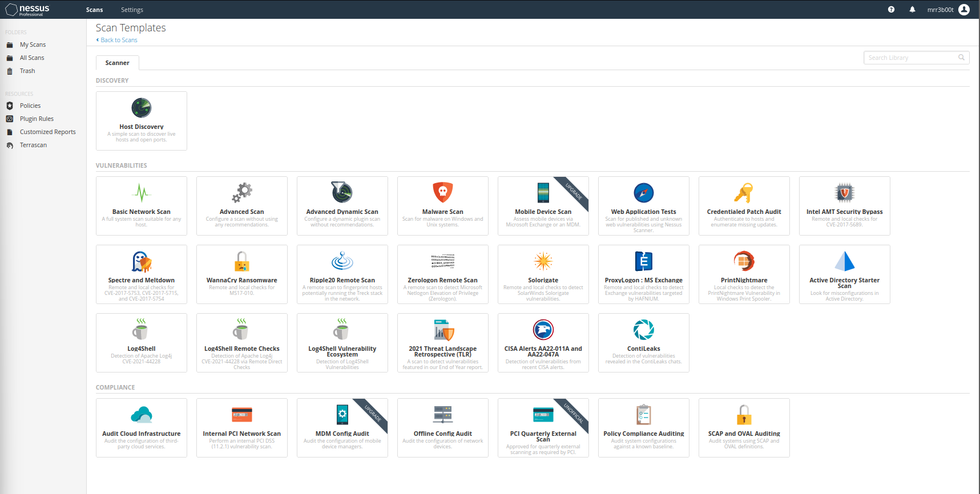Image resolution: width=980 pixels, height=494 pixels.
Task: Open Active Directory Starter Scan pyramid icon
Action: point(845,261)
